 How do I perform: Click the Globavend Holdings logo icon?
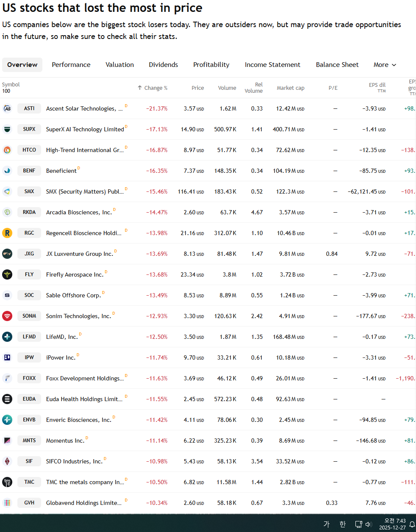click(x=7, y=503)
